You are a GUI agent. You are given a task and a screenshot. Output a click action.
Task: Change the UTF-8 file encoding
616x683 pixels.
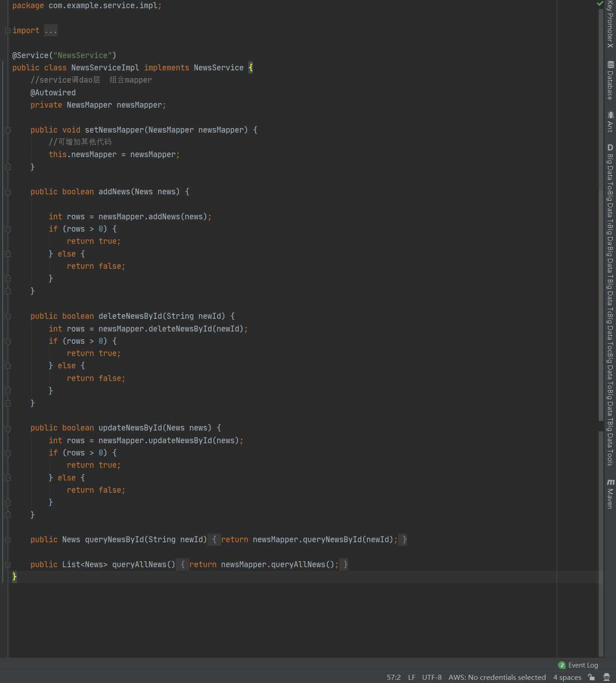(x=432, y=677)
